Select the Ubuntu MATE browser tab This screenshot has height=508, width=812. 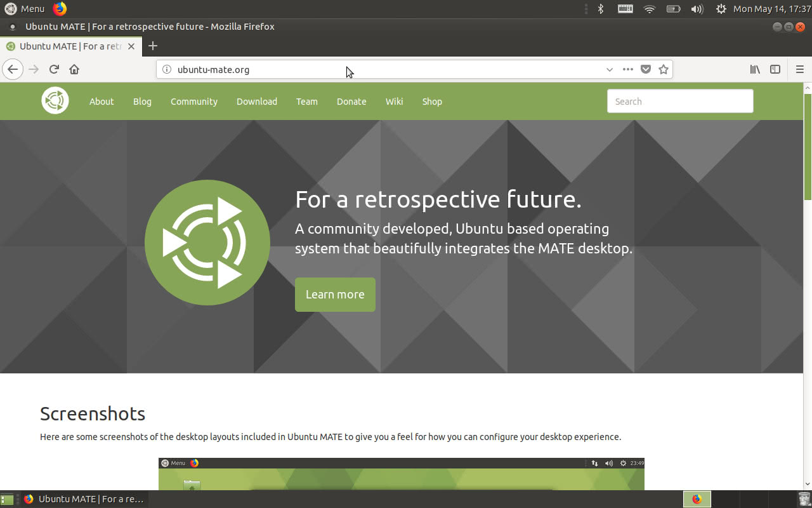tap(70, 46)
